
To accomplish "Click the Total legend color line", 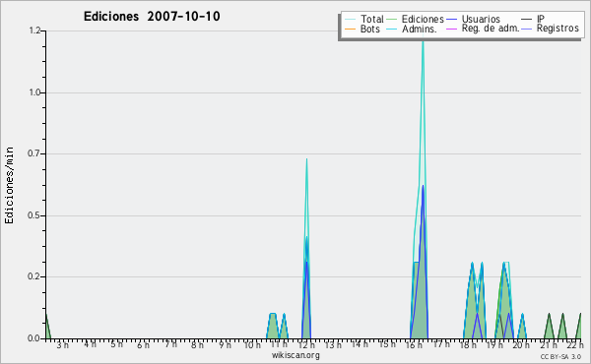I will (x=350, y=20).
